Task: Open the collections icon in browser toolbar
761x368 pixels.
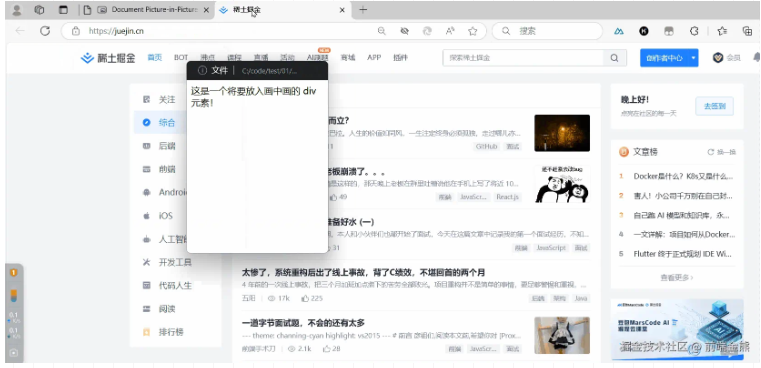Action: (x=747, y=31)
